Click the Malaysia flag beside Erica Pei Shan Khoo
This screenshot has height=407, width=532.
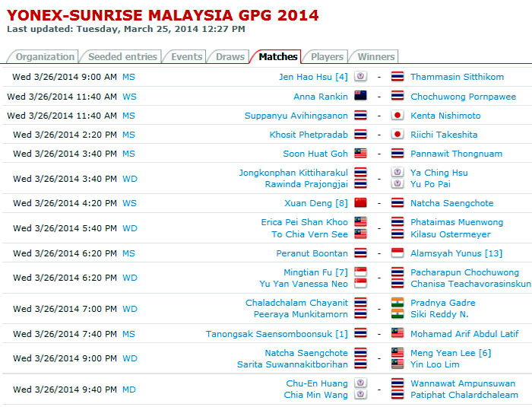(x=360, y=222)
